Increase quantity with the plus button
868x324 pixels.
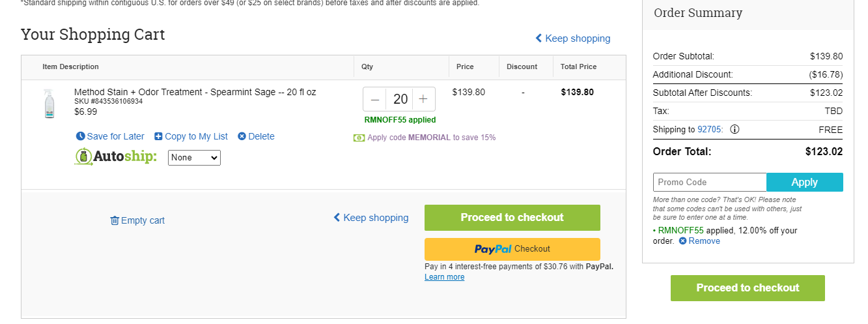pyautogui.click(x=423, y=99)
